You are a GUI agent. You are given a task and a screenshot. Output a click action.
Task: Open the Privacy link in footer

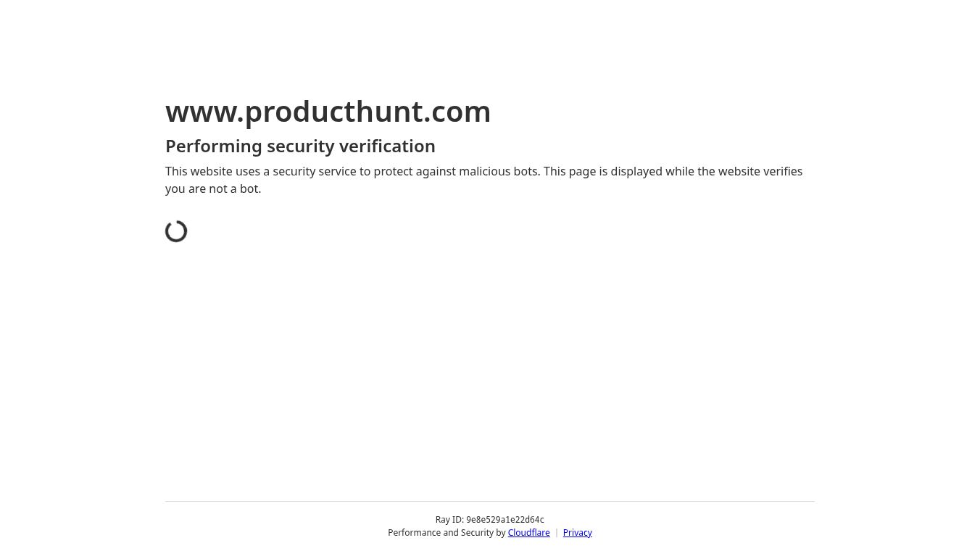(x=577, y=533)
